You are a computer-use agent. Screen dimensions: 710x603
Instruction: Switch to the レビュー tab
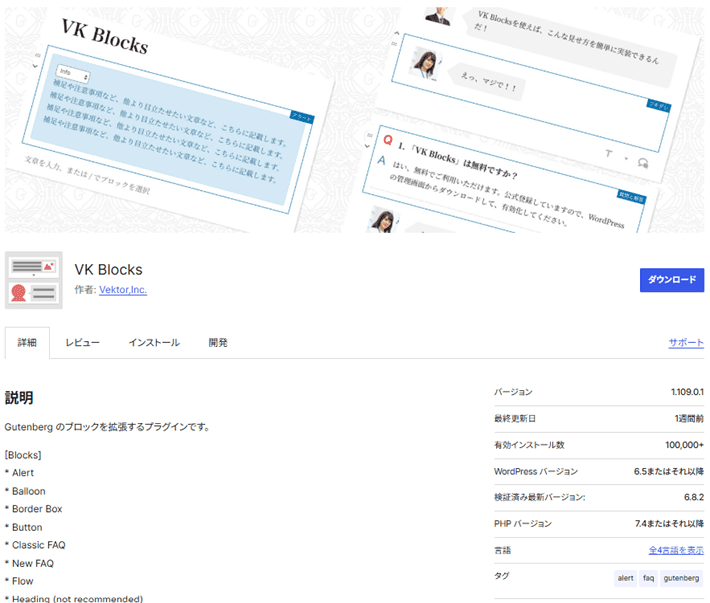coord(82,343)
